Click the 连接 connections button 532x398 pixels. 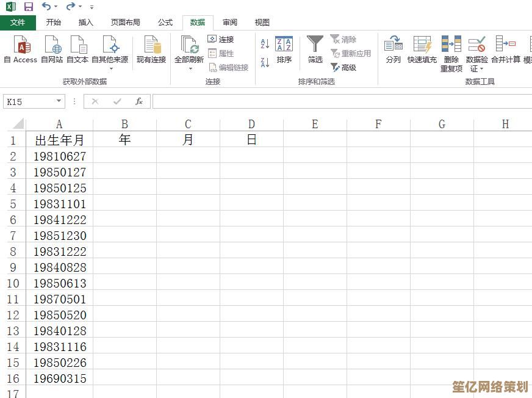(221, 39)
